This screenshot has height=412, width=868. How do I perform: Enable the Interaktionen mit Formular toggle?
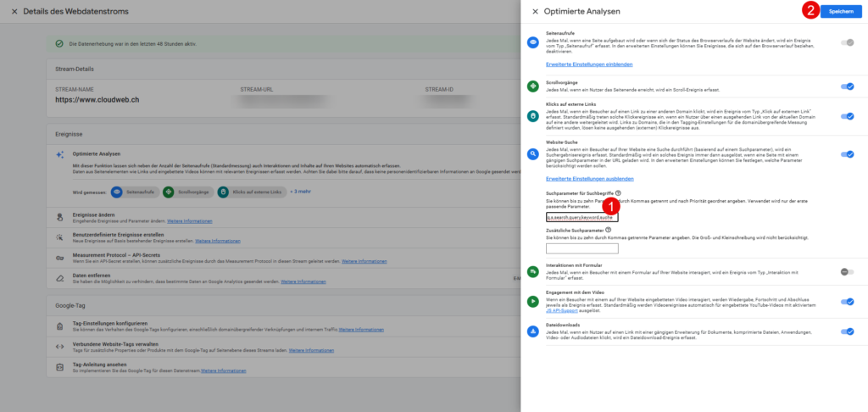pos(846,271)
